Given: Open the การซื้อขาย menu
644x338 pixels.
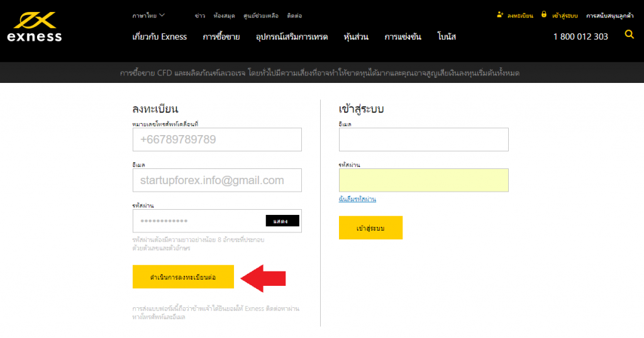Looking at the screenshot, I should 221,36.
